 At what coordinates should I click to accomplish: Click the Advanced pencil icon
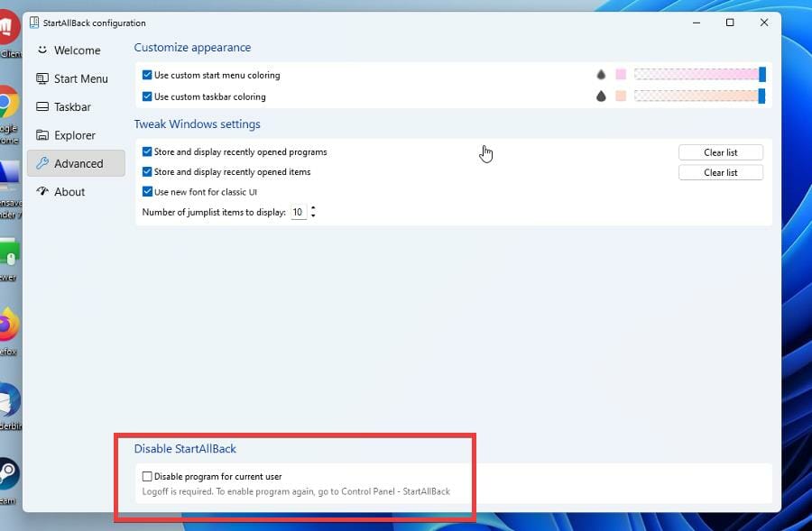pos(42,163)
